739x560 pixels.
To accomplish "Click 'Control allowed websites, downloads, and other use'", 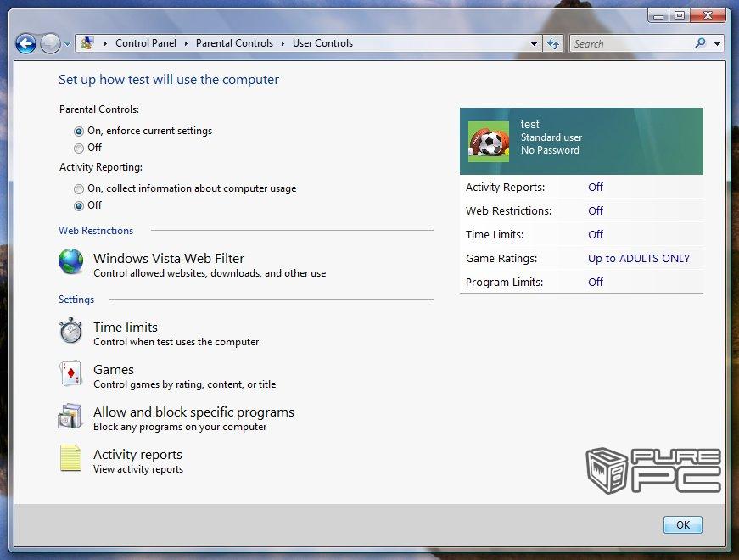I will click(x=210, y=273).
